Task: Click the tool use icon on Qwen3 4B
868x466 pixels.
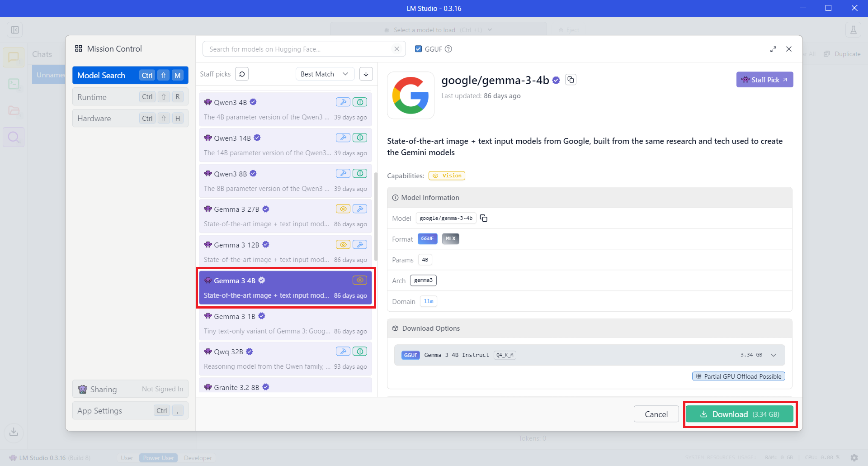Action: click(x=343, y=102)
